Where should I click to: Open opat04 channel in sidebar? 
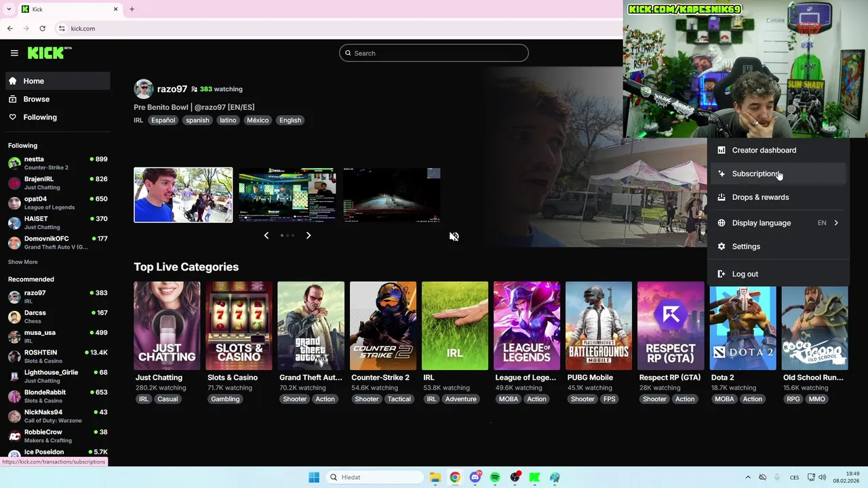(58, 203)
